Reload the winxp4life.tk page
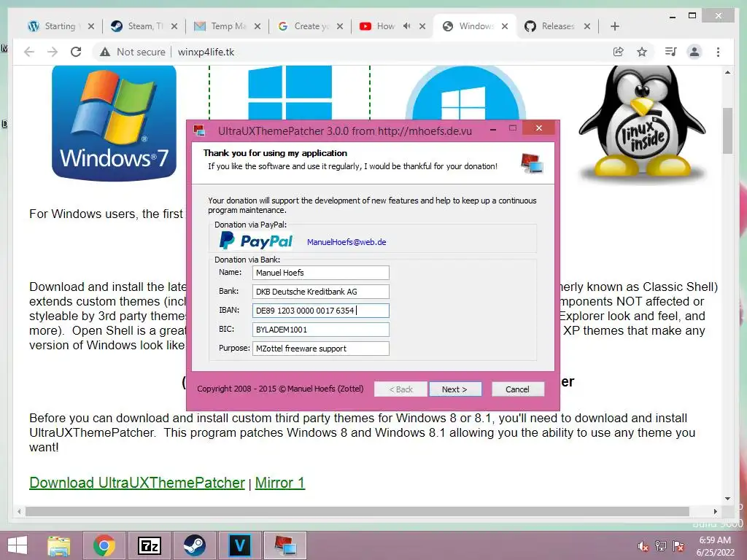 tap(76, 52)
